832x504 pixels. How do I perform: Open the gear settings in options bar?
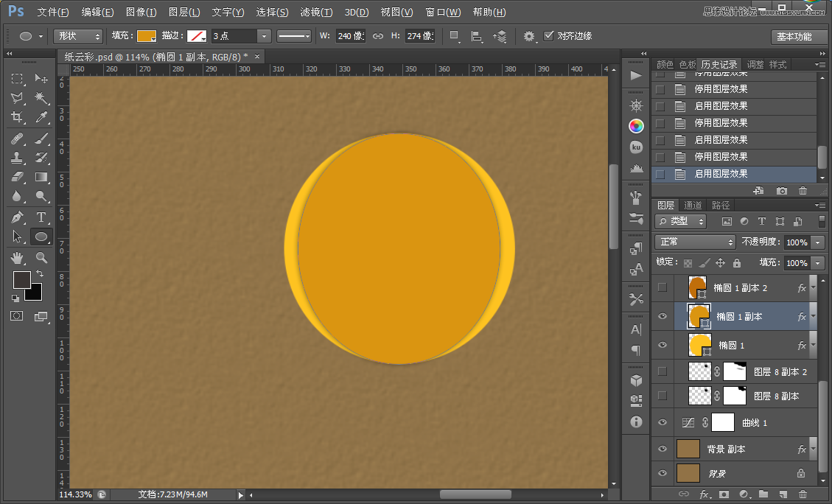pyautogui.click(x=529, y=36)
